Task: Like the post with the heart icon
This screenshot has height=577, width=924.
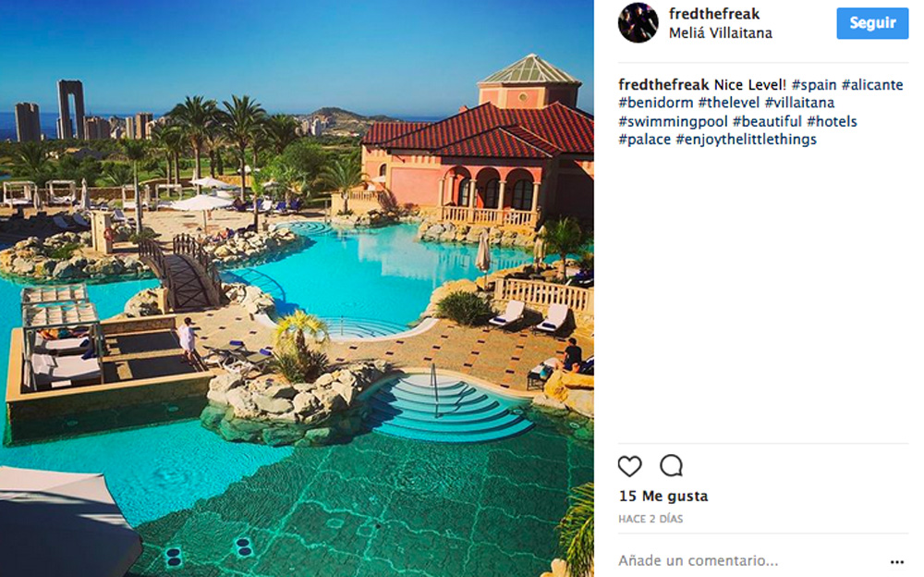Action: (x=629, y=466)
